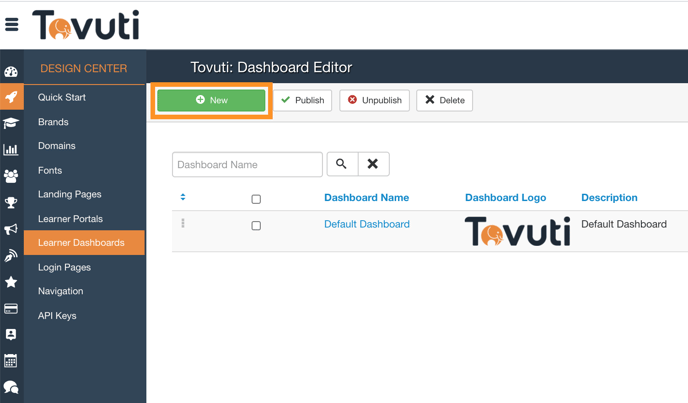Click the dashboard gauge sidebar icon
Image resolution: width=688 pixels, height=403 pixels.
point(11,72)
